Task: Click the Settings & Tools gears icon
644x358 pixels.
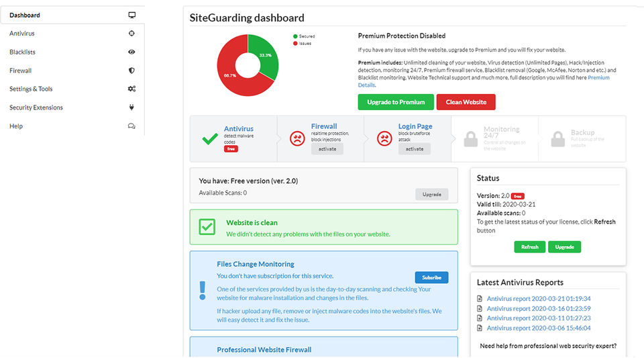Action: 131,89
